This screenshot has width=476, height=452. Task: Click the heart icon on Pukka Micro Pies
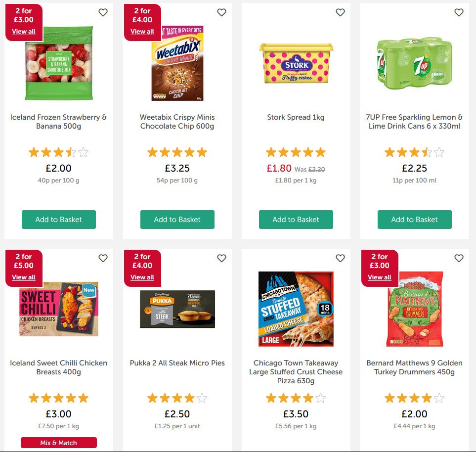221,258
